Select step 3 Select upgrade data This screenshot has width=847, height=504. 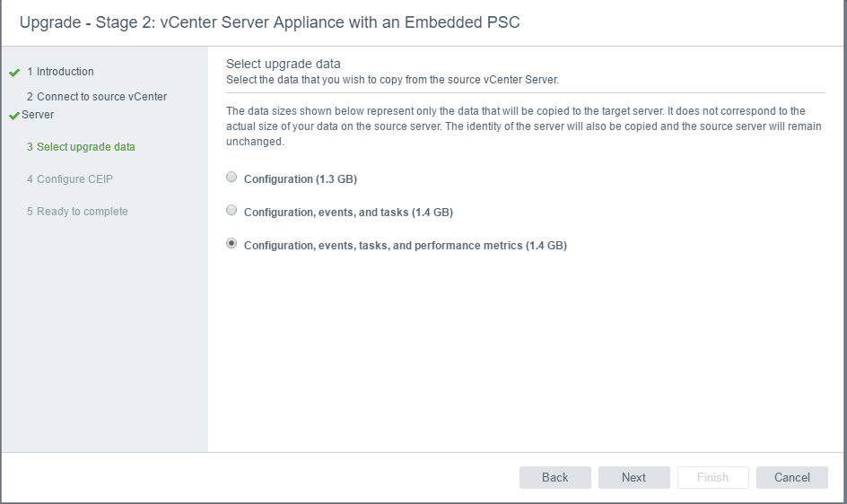tap(86, 147)
